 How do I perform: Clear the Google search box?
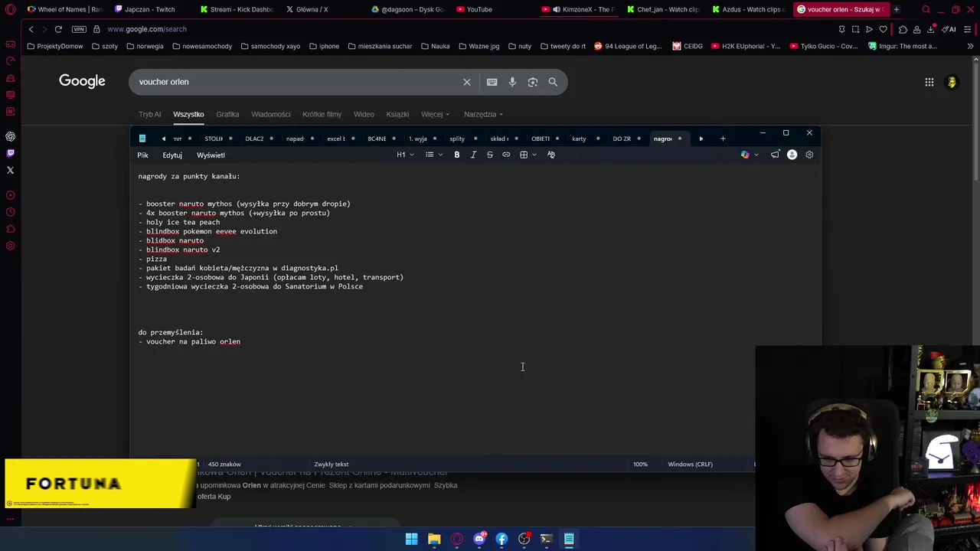tap(467, 82)
